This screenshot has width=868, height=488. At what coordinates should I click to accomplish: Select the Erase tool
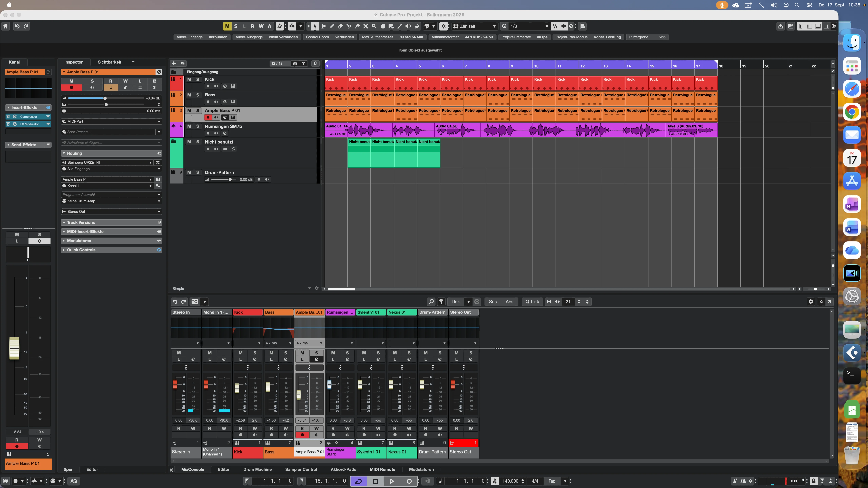[340, 26]
